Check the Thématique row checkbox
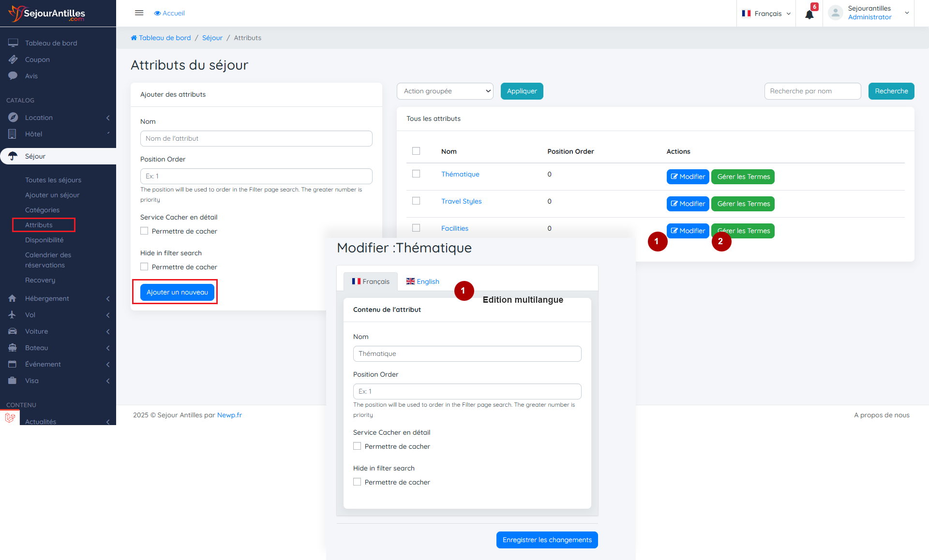Screen dimensions: 929x560 (x=416, y=174)
